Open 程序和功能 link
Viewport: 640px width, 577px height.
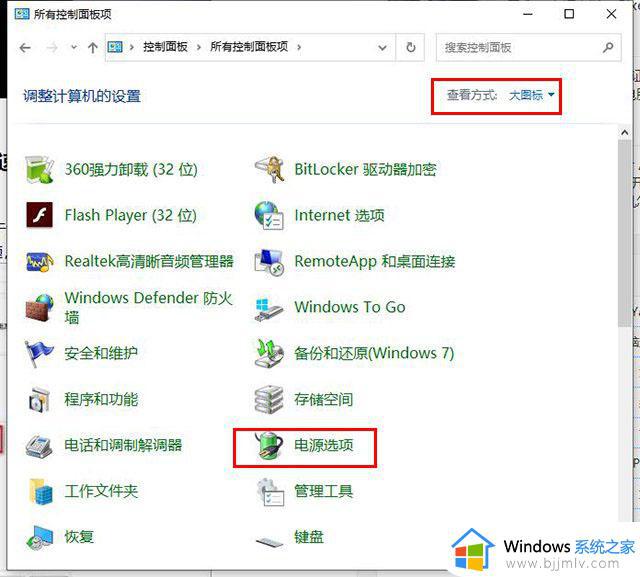click(101, 399)
